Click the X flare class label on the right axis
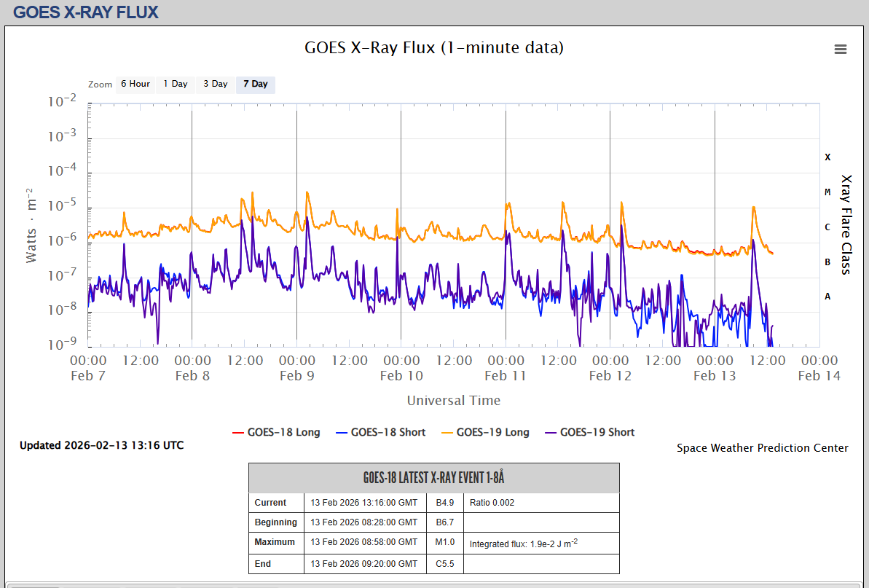 coord(827,157)
